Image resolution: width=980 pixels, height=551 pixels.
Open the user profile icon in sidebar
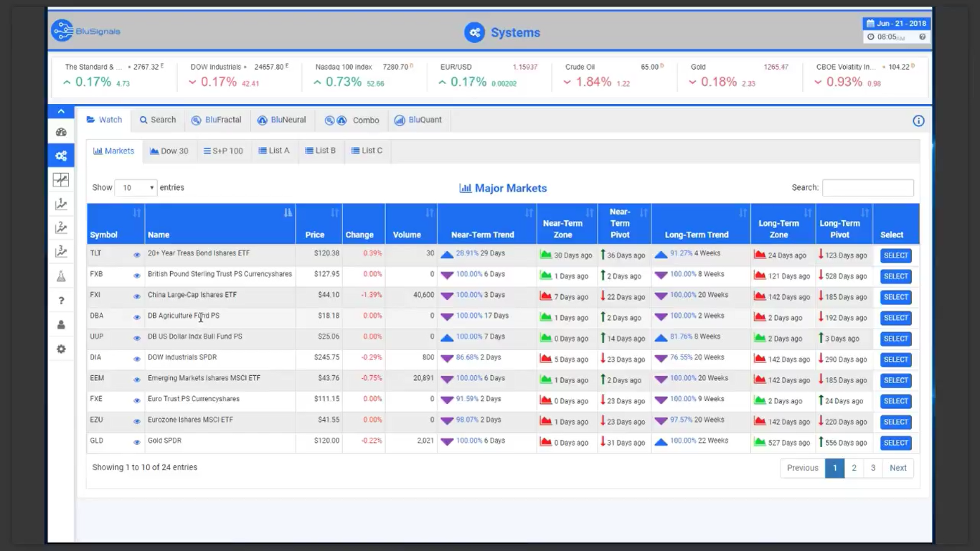(x=61, y=325)
